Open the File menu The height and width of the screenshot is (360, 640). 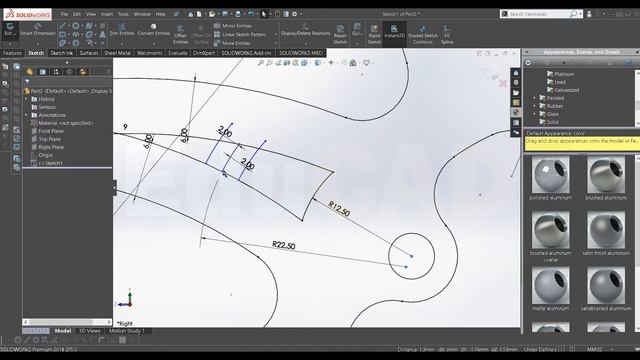tap(64, 14)
